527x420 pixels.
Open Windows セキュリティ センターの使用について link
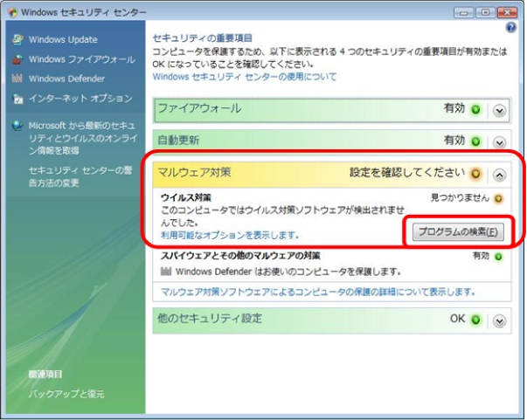point(244,77)
